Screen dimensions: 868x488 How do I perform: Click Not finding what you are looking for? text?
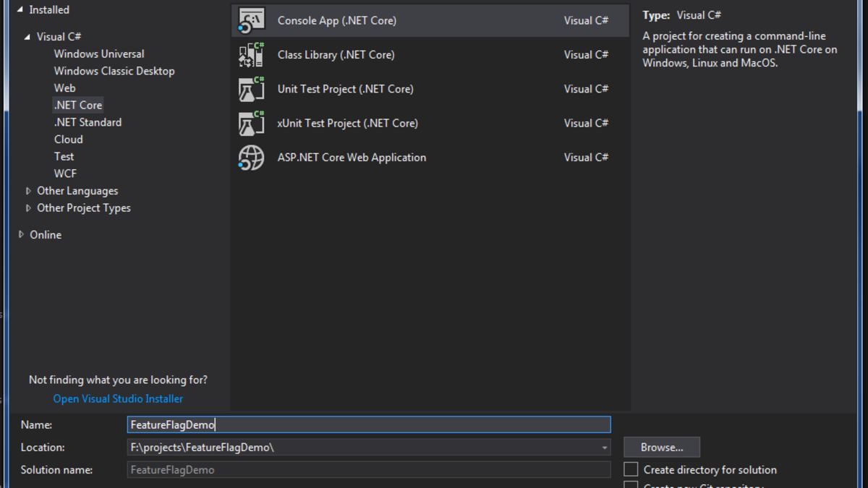[x=118, y=380]
